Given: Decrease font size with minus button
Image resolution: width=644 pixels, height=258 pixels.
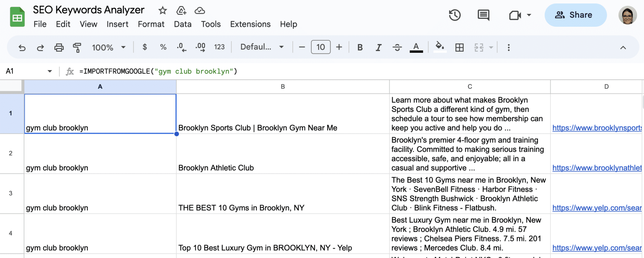Looking at the screenshot, I should pyautogui.click(x=302, y=47).
